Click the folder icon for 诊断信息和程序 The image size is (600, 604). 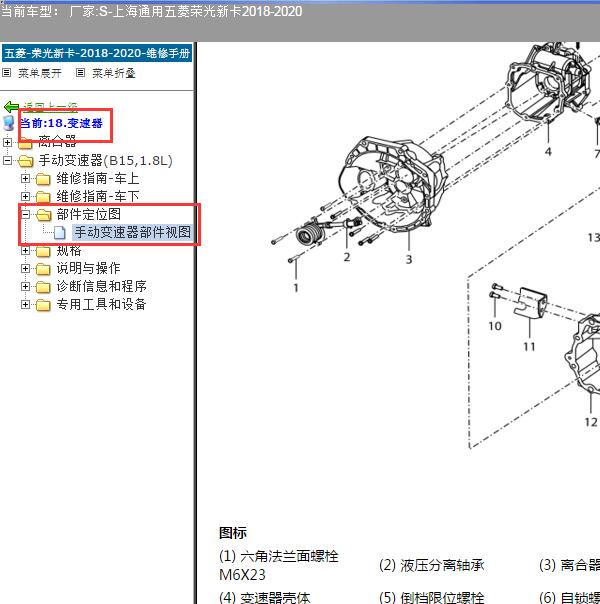click(43, 287)
